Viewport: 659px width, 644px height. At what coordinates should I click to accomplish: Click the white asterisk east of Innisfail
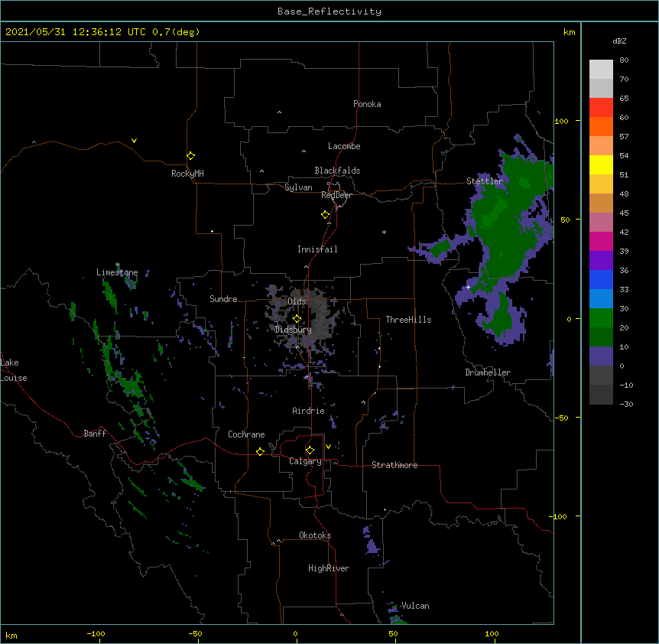[384, 232]
